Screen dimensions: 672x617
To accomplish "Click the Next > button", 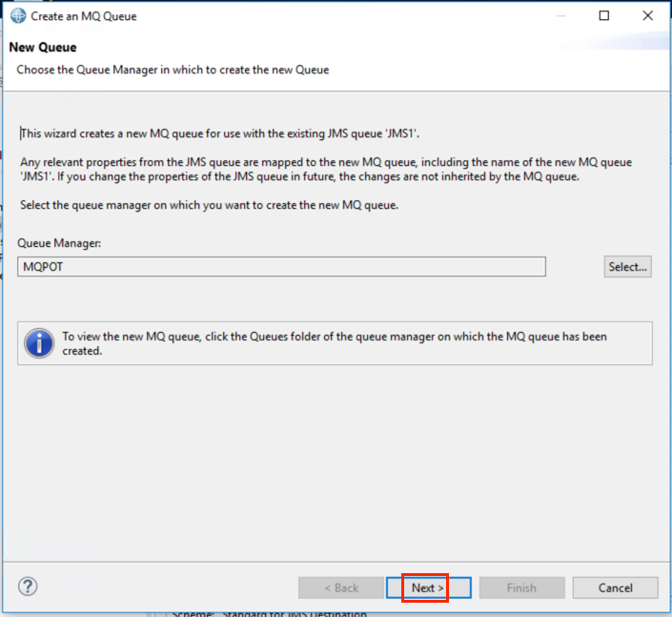I will [x=428, y=587].
